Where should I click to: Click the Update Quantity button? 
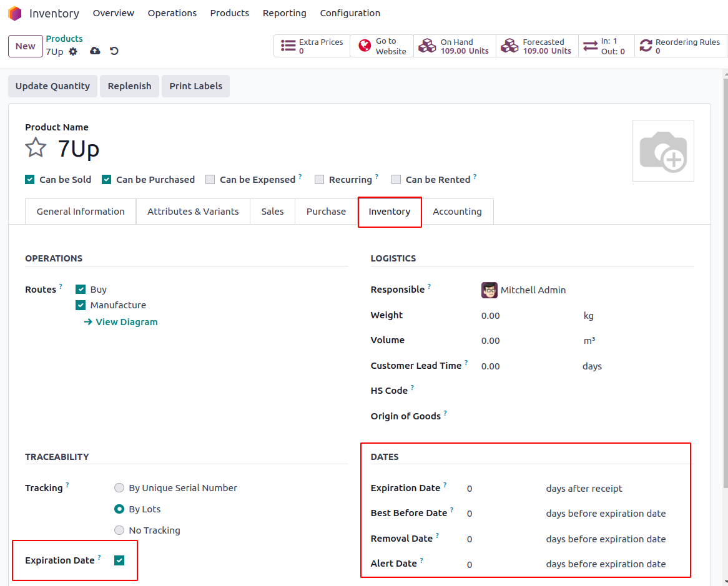pyautogui.click(x=52, y=86)
